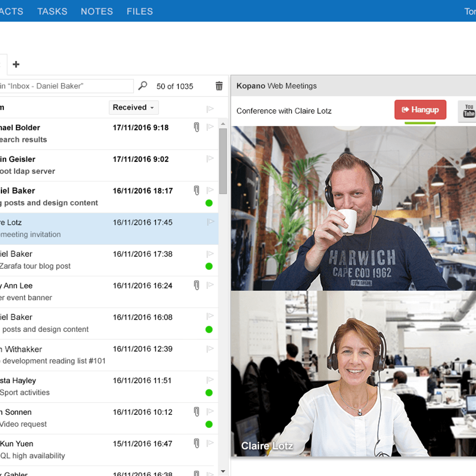Click the trash delete icon
The image size is (476, 476).
tap(219, 86)
